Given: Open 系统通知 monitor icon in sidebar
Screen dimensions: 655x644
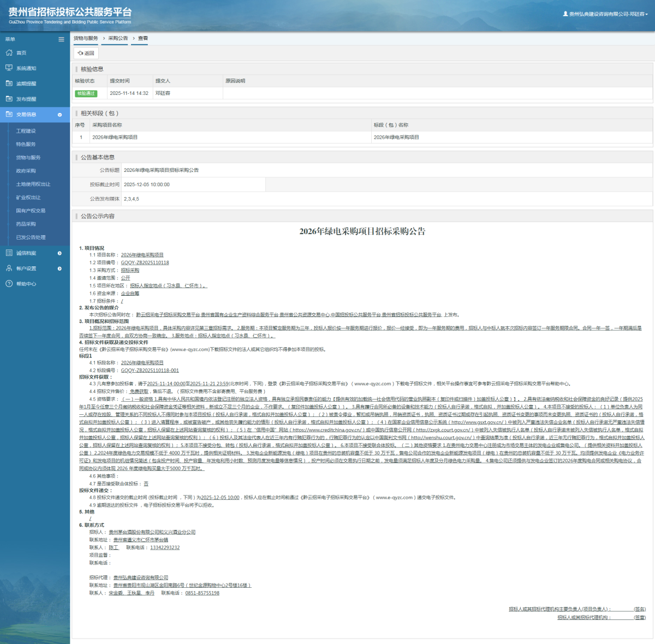Looking at the screenshot, I should pyautogui.click(x=9, y=68).
